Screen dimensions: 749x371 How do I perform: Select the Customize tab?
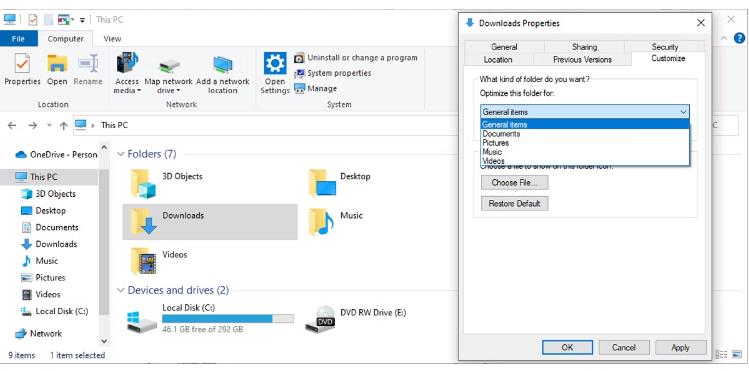[668, 59]
